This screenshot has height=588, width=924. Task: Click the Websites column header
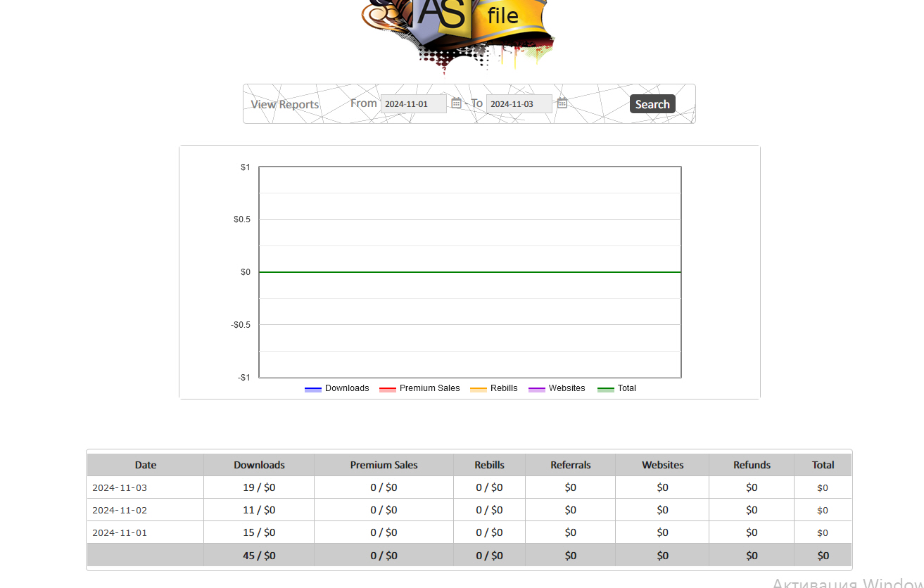[663, 465]
